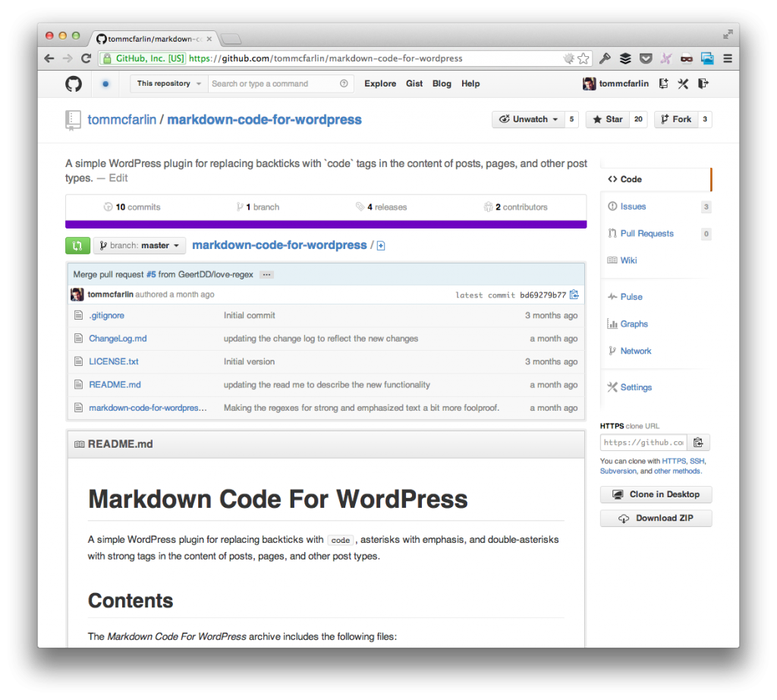Open pull request #5 link
777x700 pixels.
[x=151, y=275]
